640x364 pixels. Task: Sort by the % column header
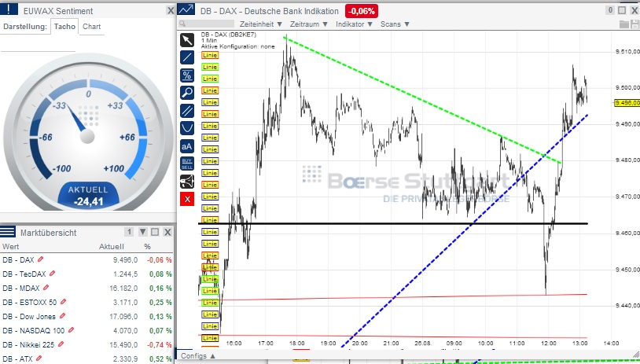147,247
